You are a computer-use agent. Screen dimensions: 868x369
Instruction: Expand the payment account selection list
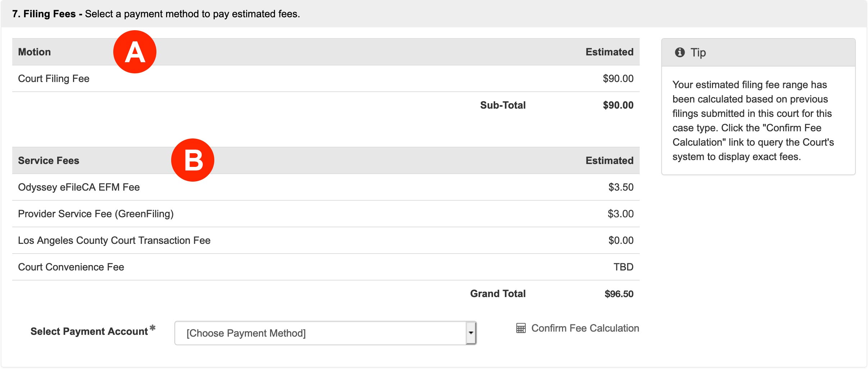click(324, 333)
